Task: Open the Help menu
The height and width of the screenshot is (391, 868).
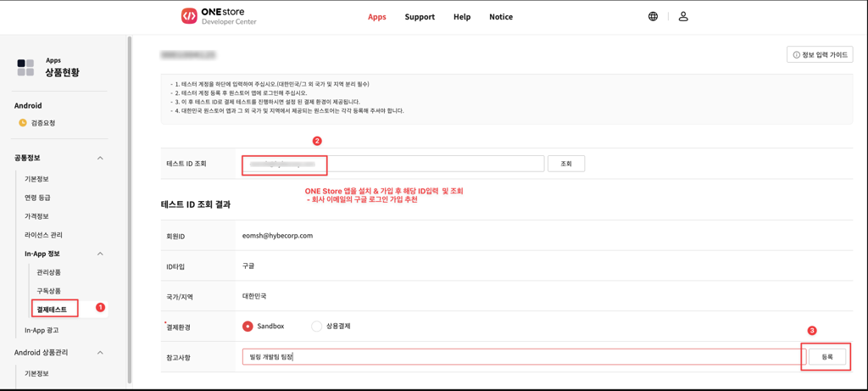Action: [x=462, y=17]
